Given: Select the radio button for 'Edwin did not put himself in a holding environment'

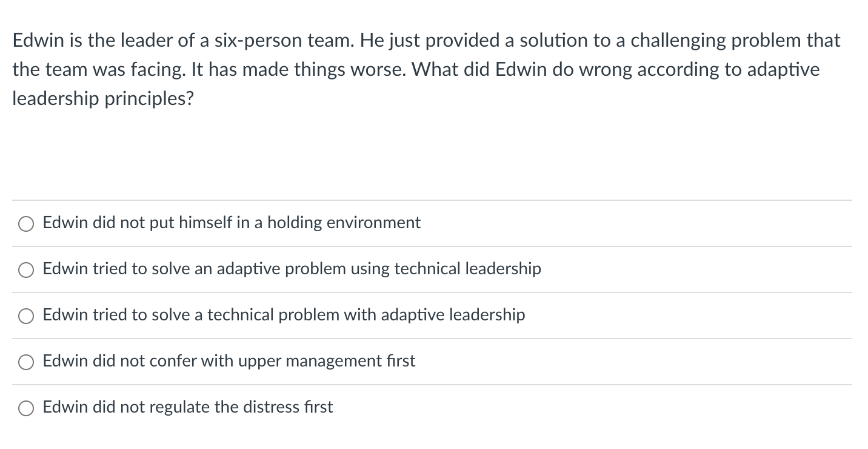Looking at the screenshot, I should (25, 223).
